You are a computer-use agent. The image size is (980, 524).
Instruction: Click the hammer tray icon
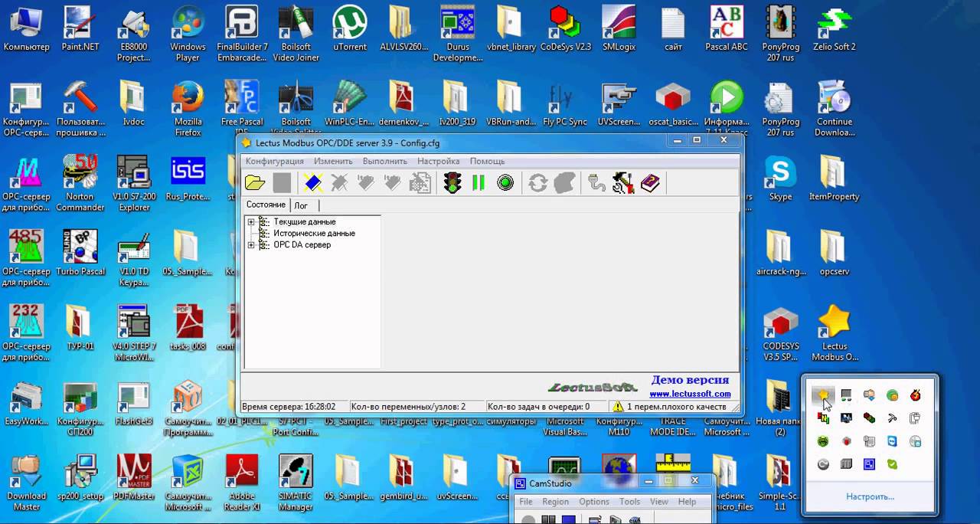coord(892,418)
